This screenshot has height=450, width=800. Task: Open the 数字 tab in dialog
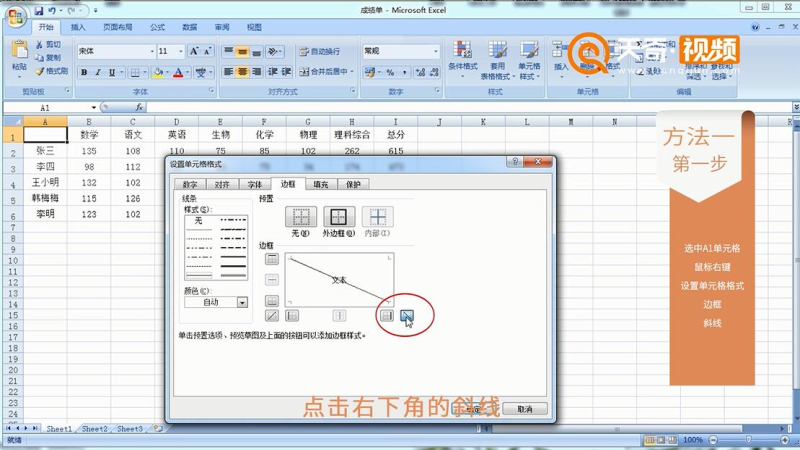pyautogui.click(x=190, y=185)
